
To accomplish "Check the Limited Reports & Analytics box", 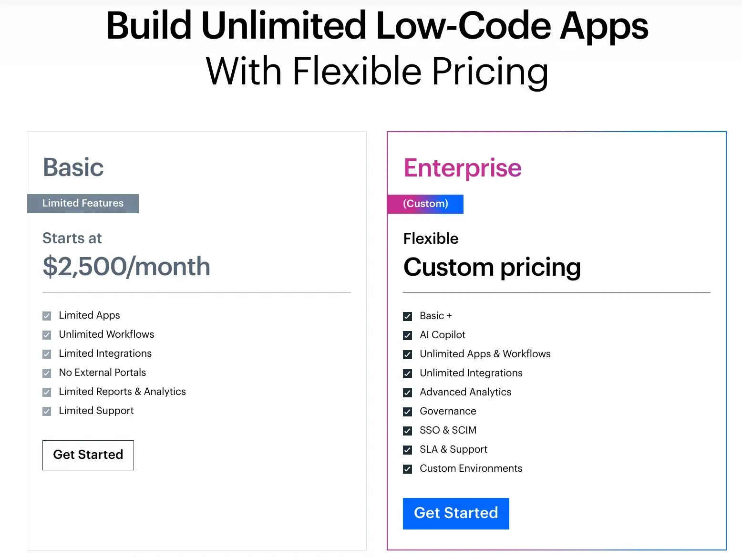I will (x=47, y=392).
